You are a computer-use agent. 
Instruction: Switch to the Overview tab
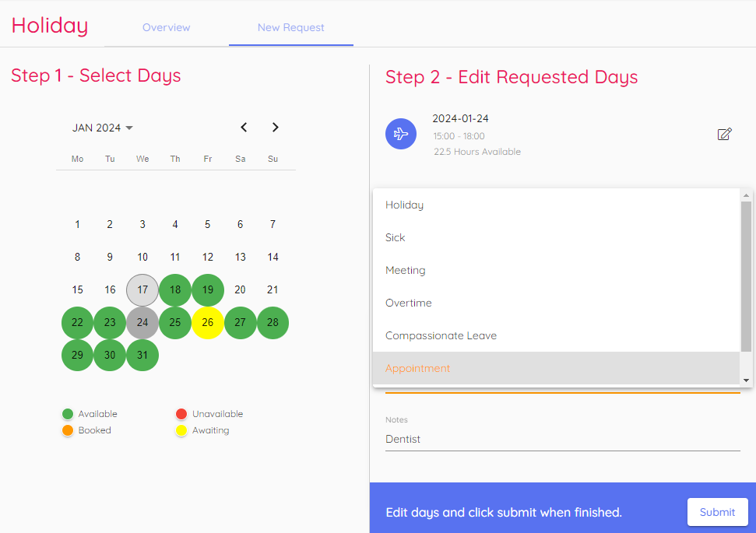point(167,27)
